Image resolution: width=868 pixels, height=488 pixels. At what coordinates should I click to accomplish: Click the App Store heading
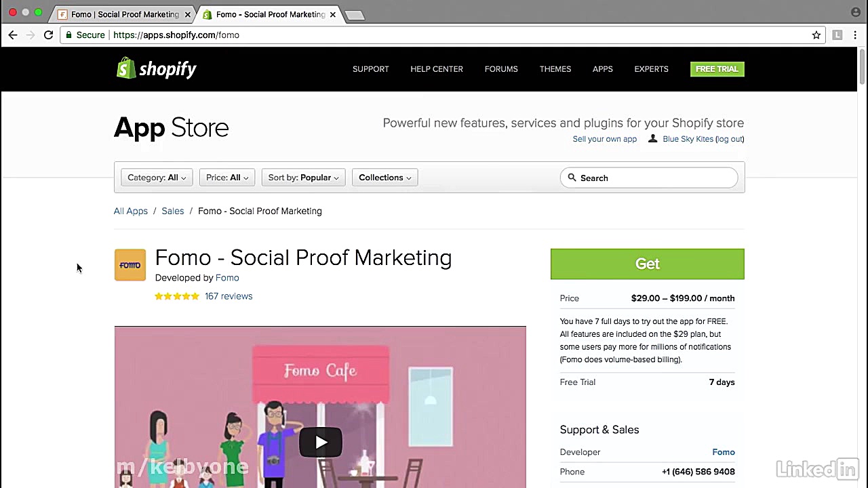pos(172,127)
